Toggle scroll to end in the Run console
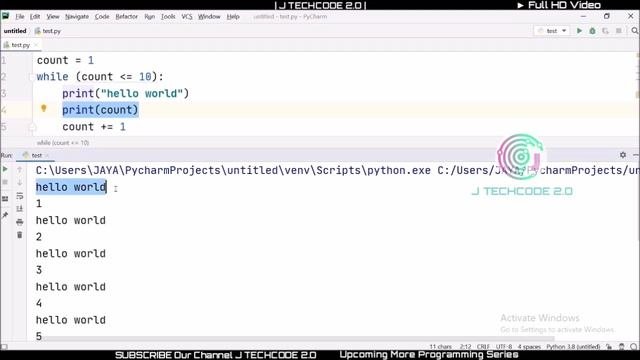Image resolution: width=640 pixels, height=360 pixels. 19,209
